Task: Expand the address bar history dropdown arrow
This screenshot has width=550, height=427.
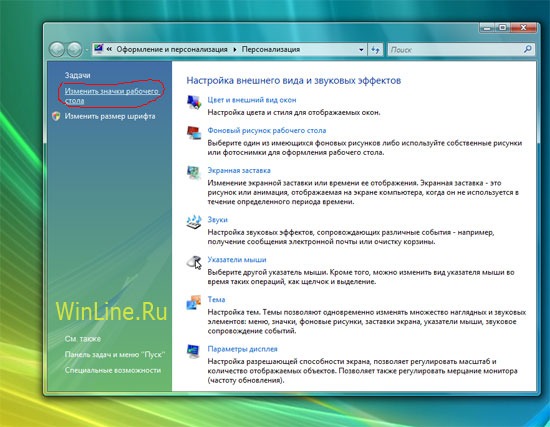Action: (361, 50)
